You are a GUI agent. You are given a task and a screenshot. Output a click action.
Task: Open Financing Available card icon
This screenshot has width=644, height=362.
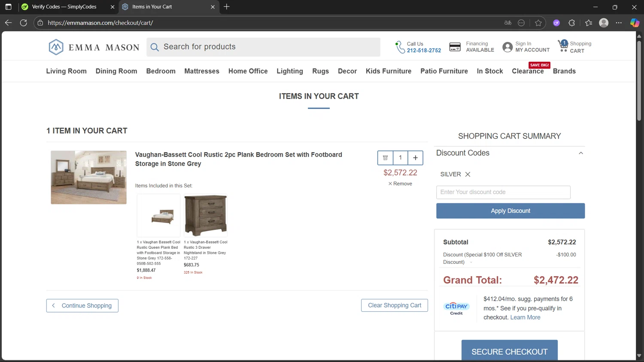[x=455, y=47]
